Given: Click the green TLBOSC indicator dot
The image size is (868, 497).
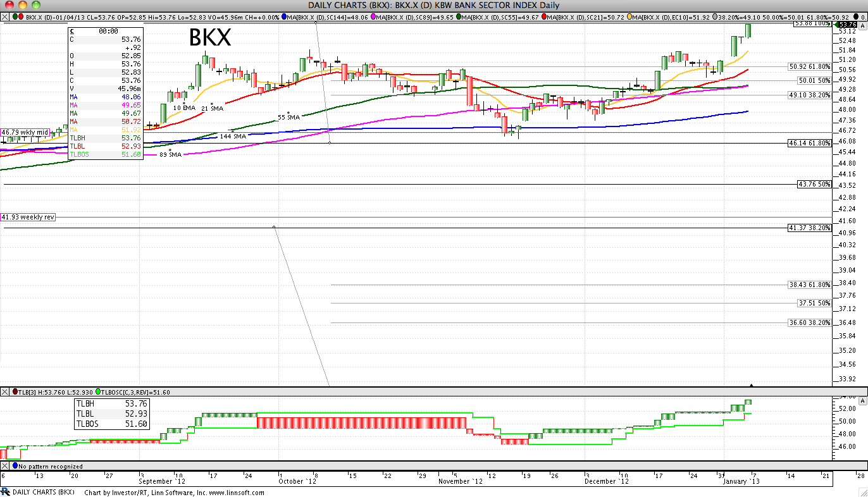Looking at the screenshot, I should (x=97, y=392).
